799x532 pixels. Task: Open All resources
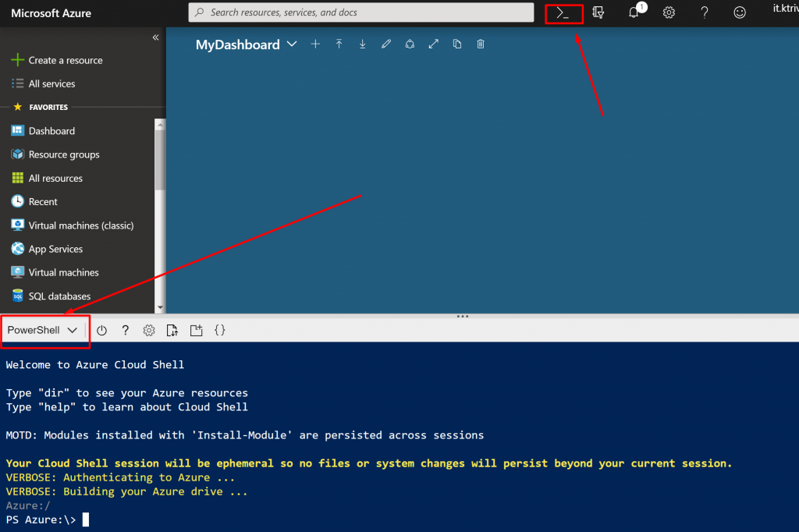pos(47,178)
